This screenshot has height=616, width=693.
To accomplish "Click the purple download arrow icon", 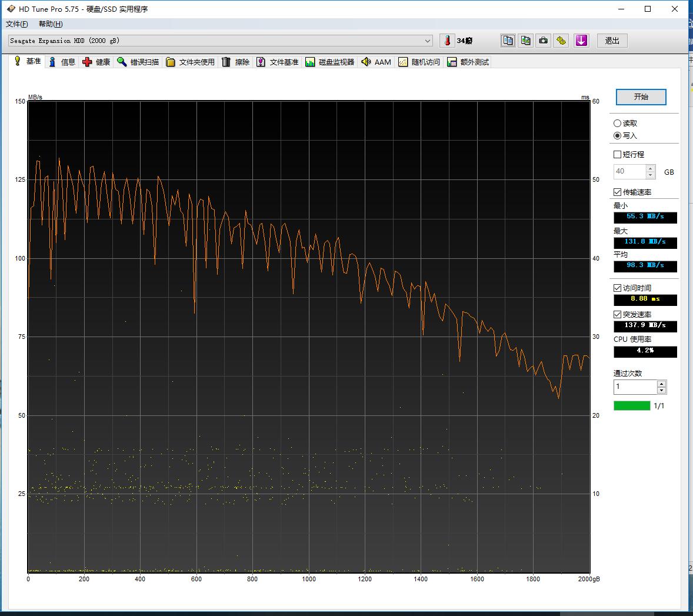I will [581, 41].
